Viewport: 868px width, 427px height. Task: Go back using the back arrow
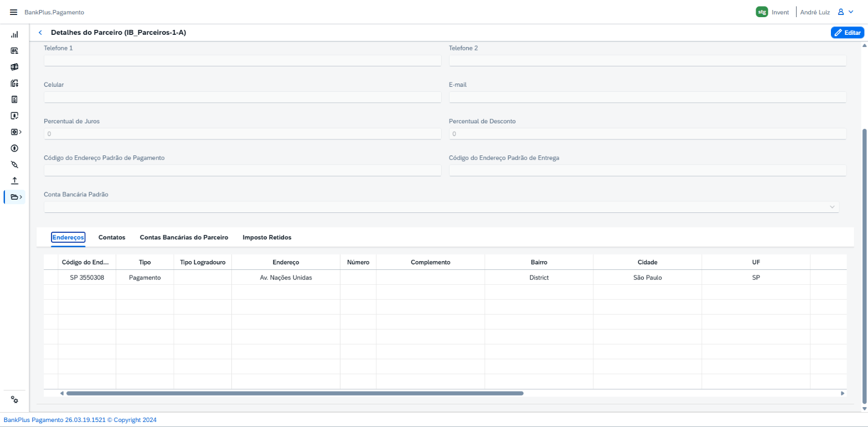click(40, 33)
